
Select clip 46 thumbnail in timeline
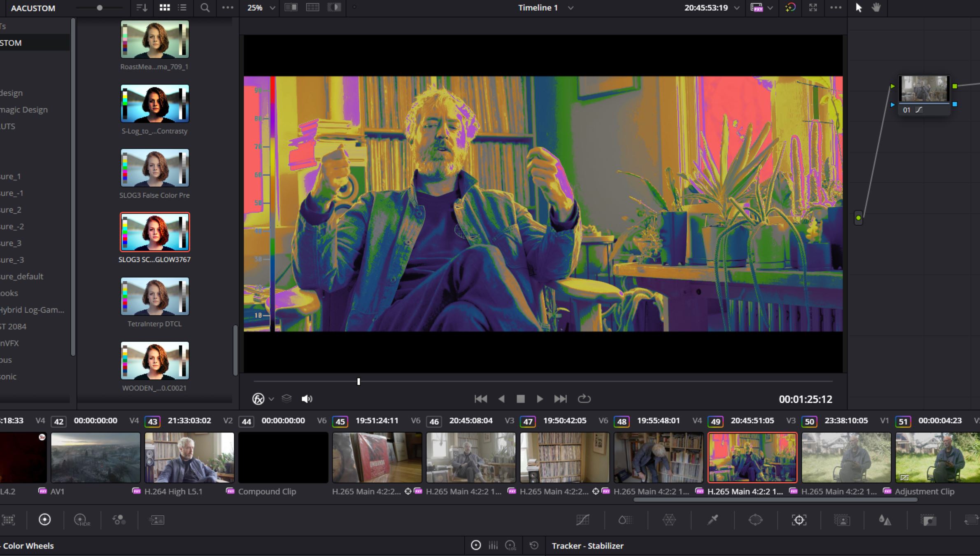pyautogui.click(x=471, y=457)
